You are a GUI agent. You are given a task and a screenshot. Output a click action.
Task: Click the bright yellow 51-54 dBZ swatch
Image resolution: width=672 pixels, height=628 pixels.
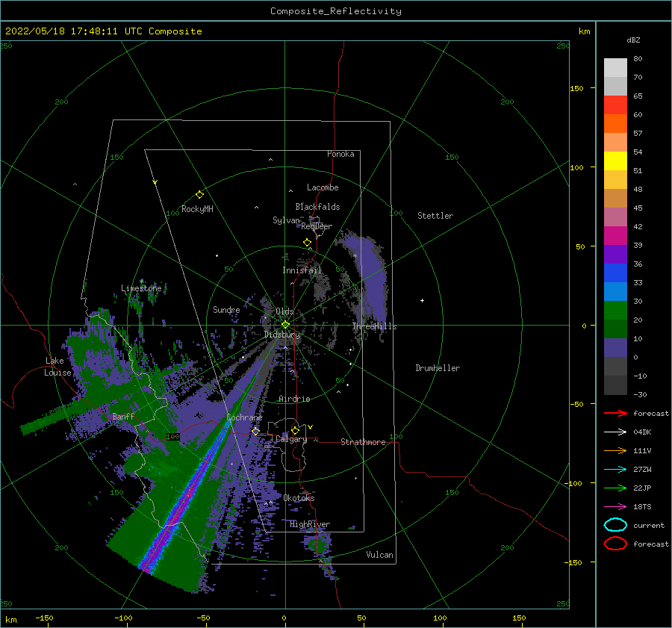pos(615,161)
